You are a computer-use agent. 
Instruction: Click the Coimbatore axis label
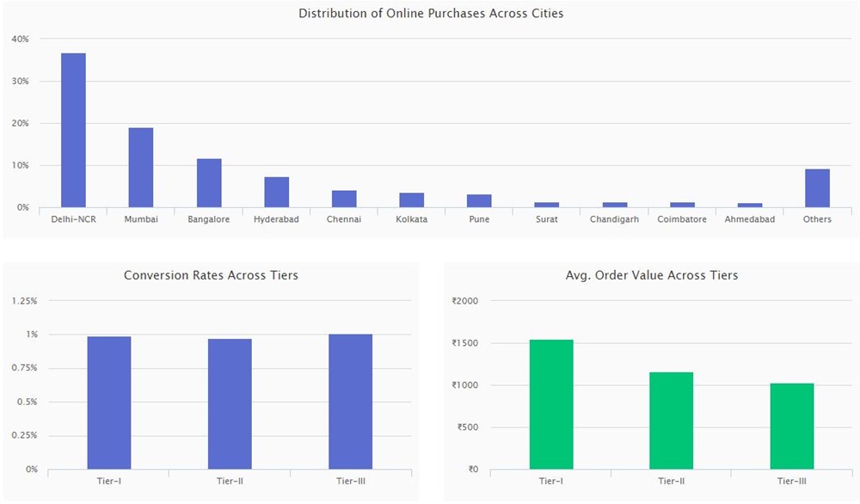(x=682, y=219)
